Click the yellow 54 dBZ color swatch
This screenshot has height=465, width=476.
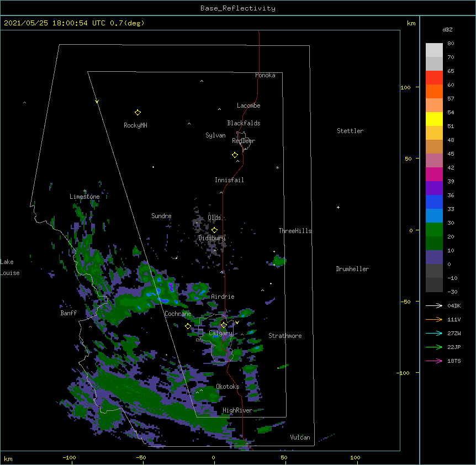click(x=434, y=119)
